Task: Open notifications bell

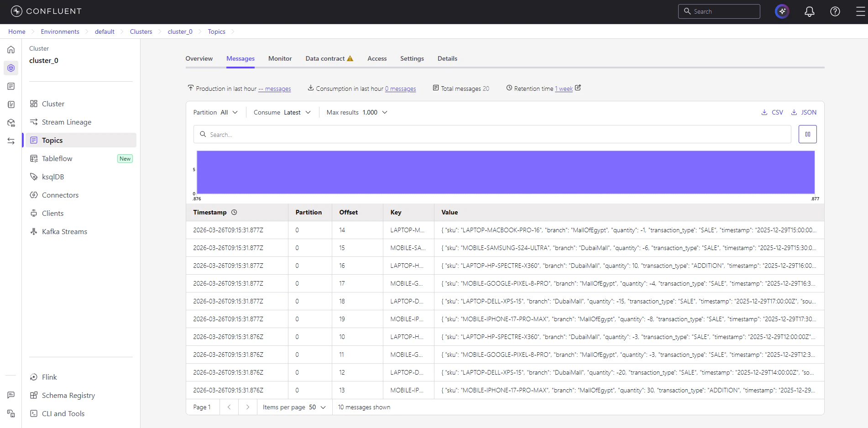Action: (x=810, y=11)
